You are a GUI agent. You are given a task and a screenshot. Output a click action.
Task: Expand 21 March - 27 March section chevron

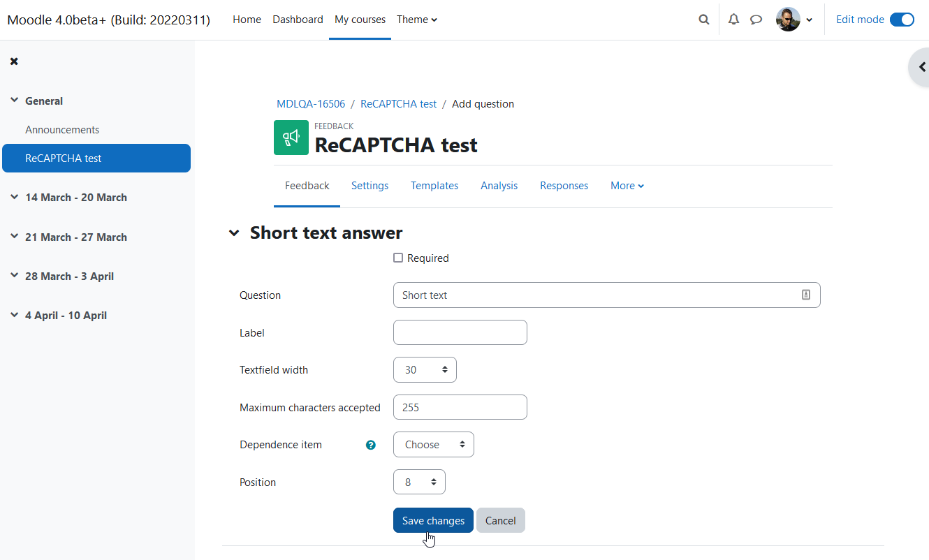click(14, 237)
